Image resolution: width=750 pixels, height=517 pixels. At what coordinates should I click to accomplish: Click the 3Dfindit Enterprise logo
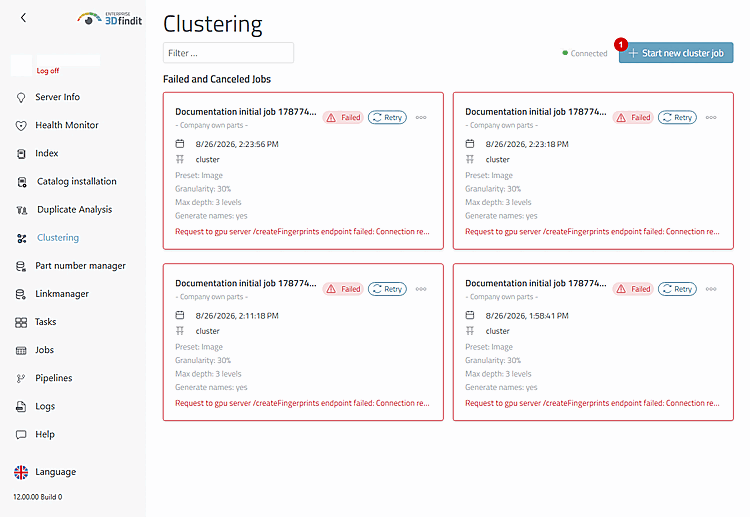(110, 19)
